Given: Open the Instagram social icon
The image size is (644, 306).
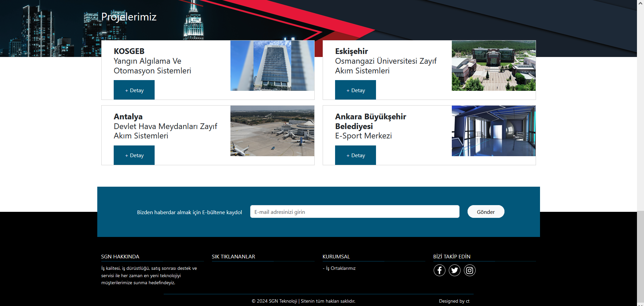Looking at the screenshot, I should 470,270.
